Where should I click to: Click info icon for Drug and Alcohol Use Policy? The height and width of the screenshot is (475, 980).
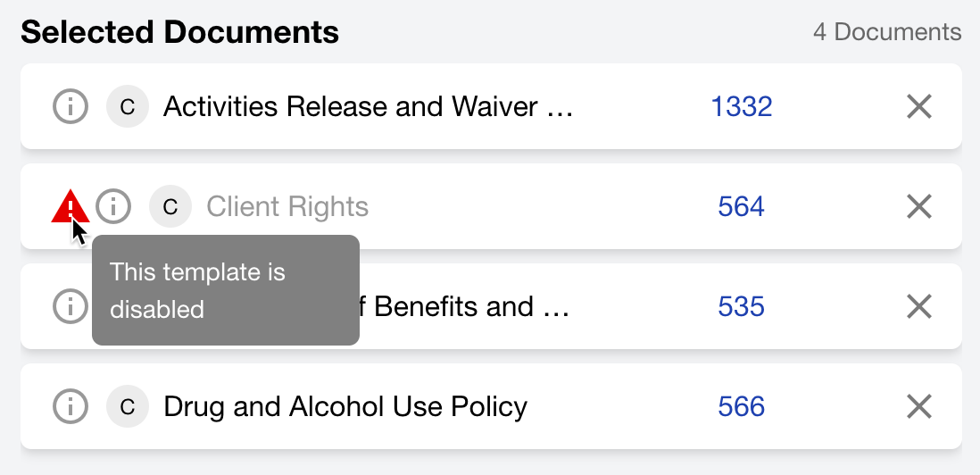tap(71, 407)
